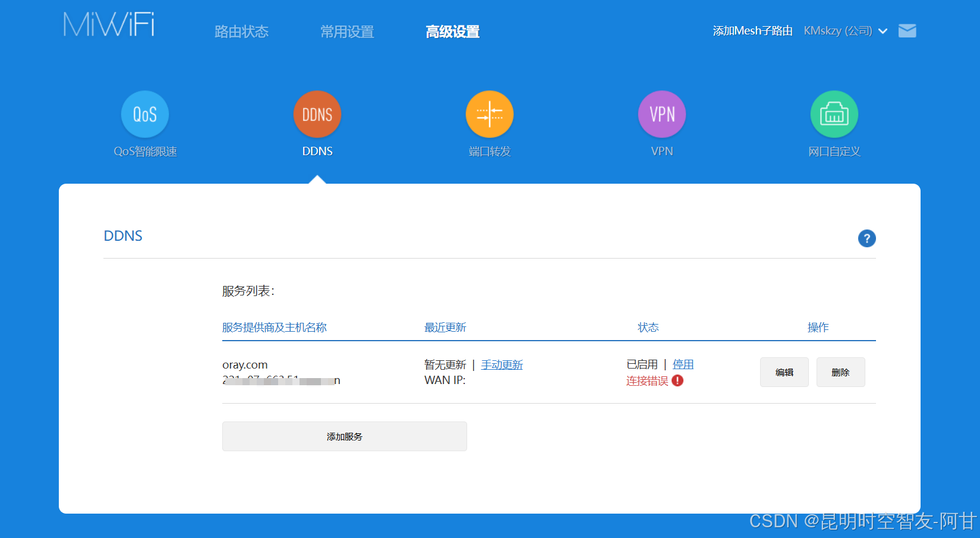Click the QoS智能限速 label
The height and width of the screenshot is (538, 980).
(x=145, y=152)
